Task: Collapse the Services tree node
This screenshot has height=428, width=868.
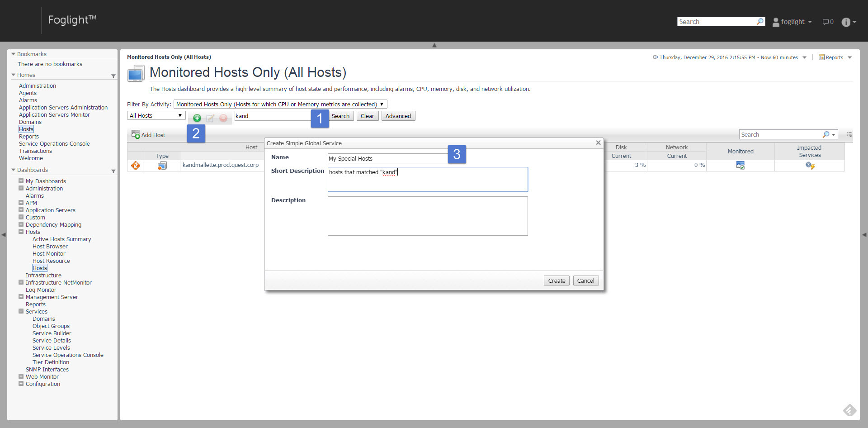Action: [21, 311]
